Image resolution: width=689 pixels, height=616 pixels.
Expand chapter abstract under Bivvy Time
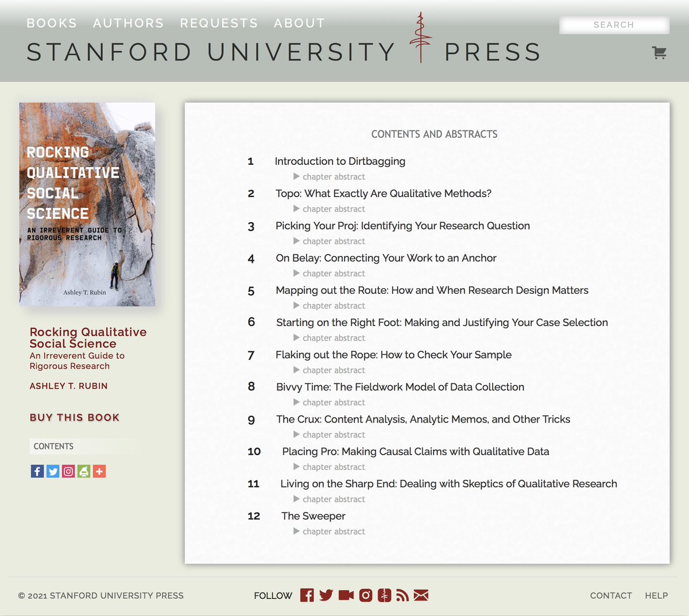pyautogui.click(x=329, y=402)
